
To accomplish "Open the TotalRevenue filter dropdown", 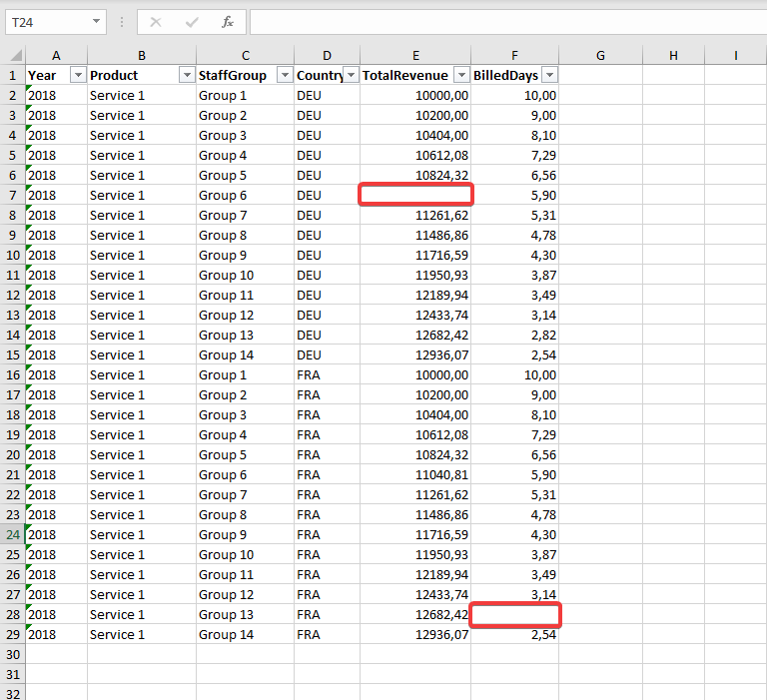I will point(460,76).
